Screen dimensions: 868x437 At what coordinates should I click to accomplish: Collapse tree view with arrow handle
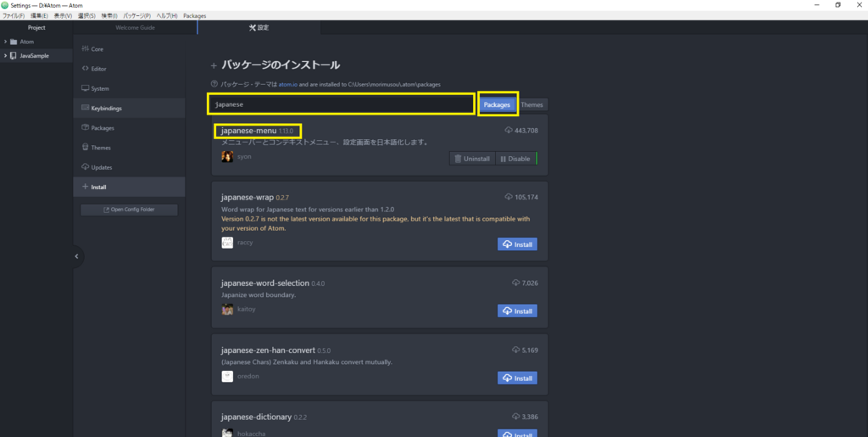(x=77, y=256)
